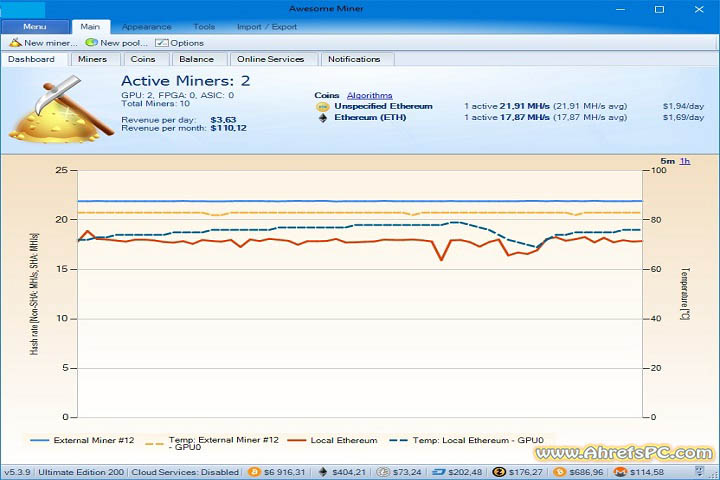Click the Dash icon in status bar
720x480 pixels.
pyautogui.click(x=439, y=472)
